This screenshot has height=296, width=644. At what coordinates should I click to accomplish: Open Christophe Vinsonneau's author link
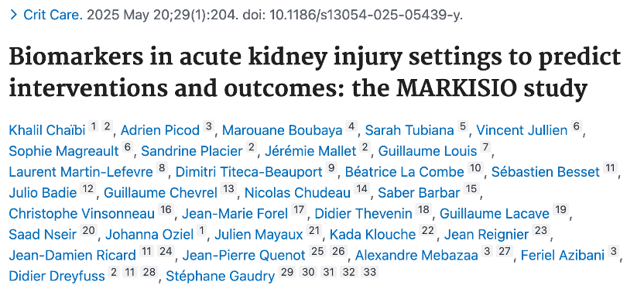82,214
